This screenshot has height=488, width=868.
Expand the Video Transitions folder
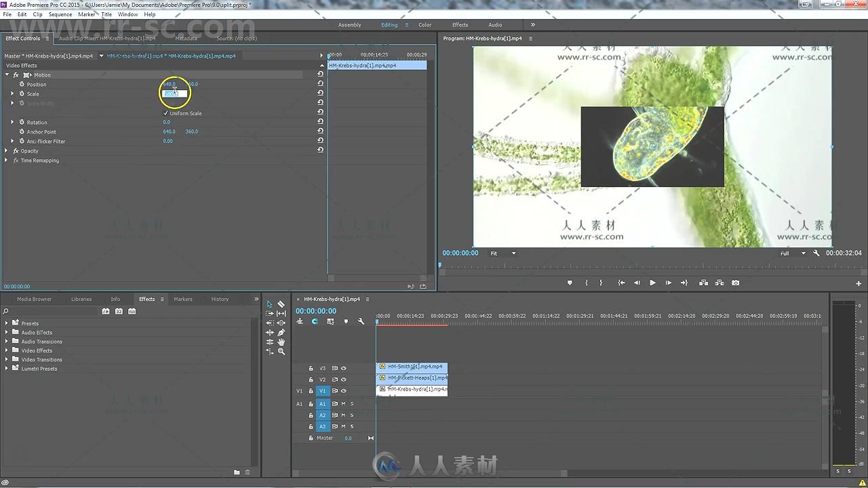[x=7, y=360]
